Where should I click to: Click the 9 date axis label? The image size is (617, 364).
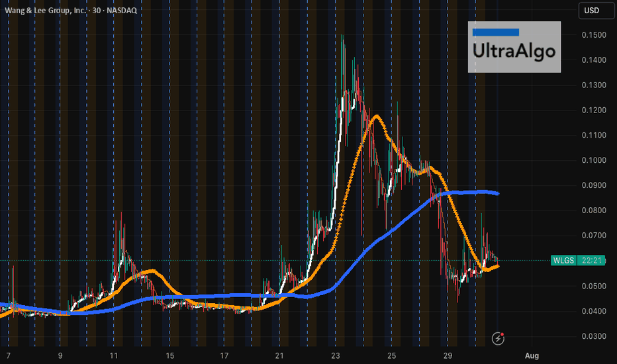60,356
